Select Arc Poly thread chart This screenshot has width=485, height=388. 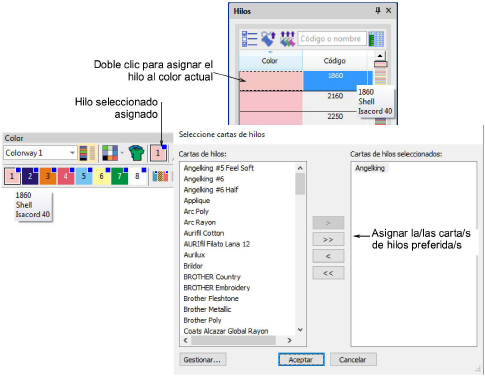196,211
